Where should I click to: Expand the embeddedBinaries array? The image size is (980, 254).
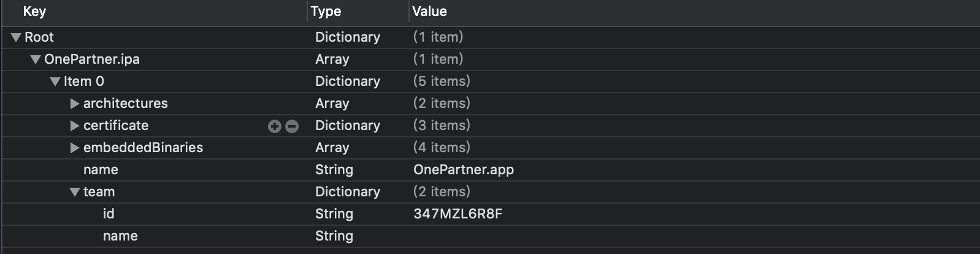75,148
